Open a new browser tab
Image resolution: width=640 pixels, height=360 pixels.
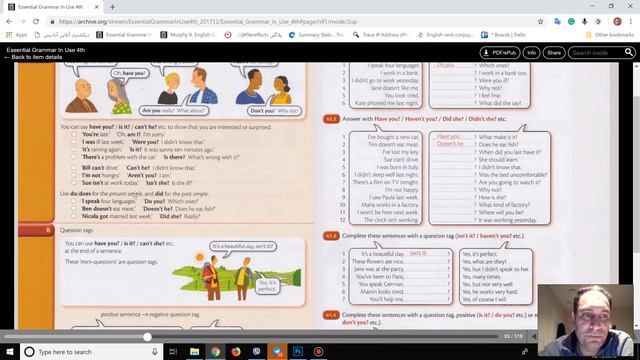coord(112,7)
